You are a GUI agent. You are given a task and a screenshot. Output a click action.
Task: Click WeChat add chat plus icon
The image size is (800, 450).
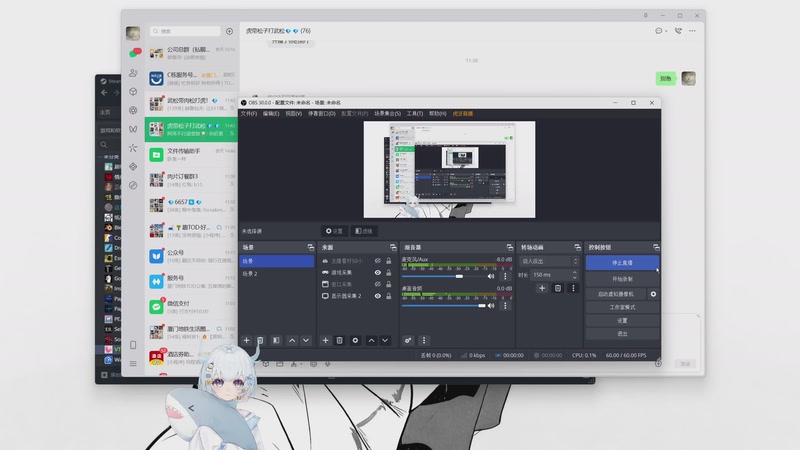(x=230, y=31)
